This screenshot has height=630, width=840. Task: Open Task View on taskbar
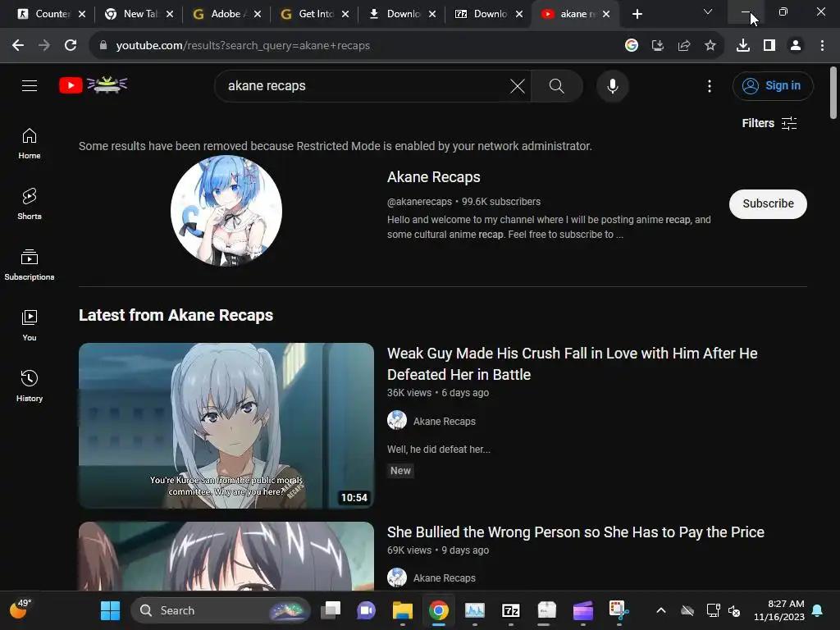coord(331,610)
